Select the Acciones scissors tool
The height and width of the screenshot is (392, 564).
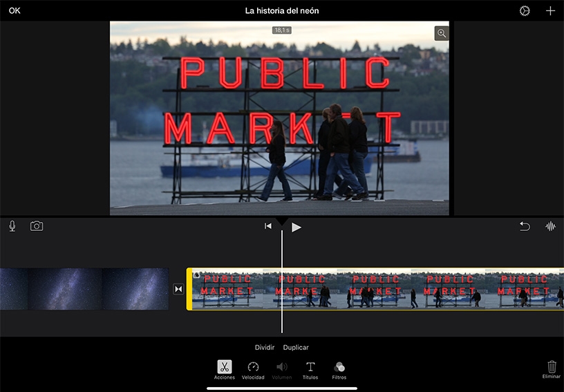[225, 370]
